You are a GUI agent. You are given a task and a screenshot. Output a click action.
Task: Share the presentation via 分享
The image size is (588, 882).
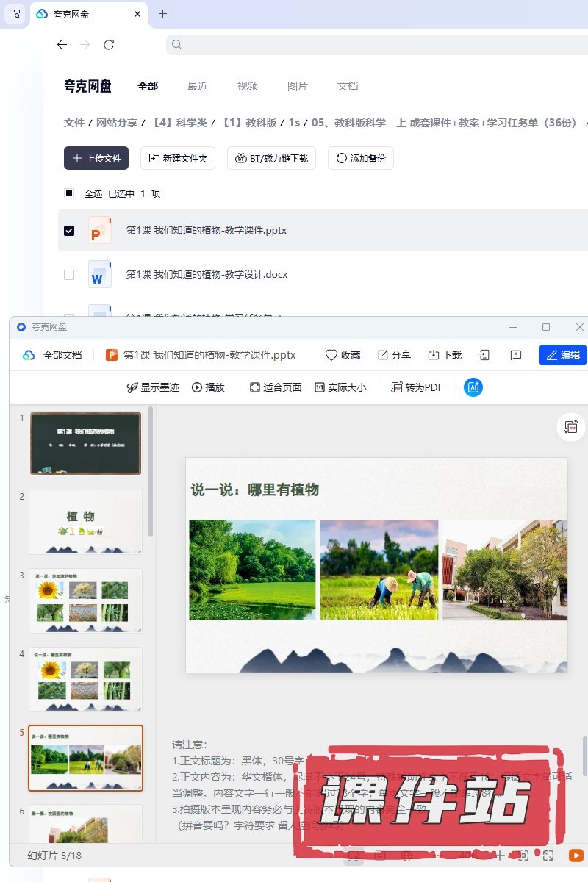394,355
